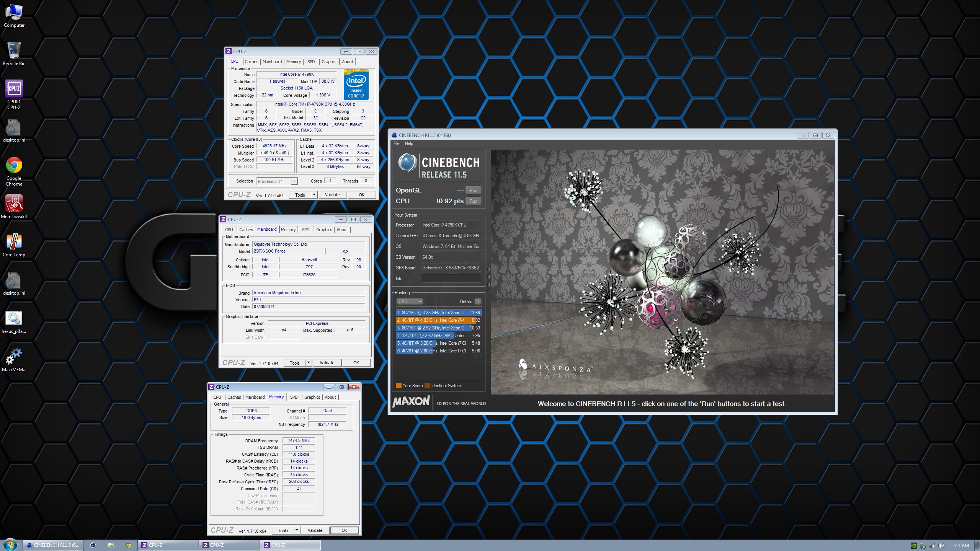Open the Help menu in Cinebench
This screenshot has height=551, width=980.
click(x=409, y=143)
